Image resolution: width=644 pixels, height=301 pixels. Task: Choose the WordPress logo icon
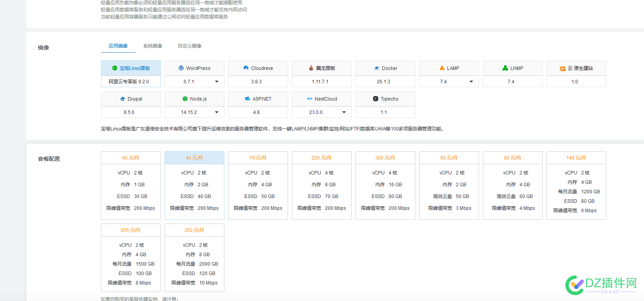181,68
